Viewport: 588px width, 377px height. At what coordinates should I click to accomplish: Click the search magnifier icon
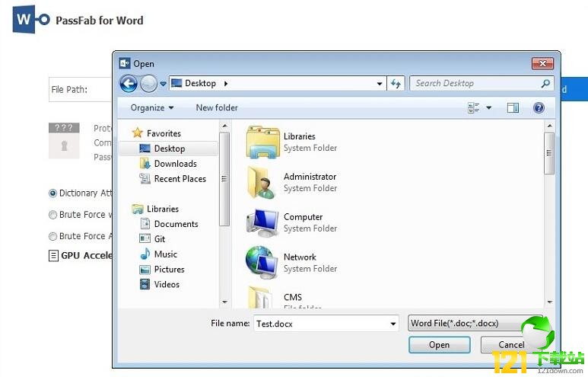tap(545, 83)
